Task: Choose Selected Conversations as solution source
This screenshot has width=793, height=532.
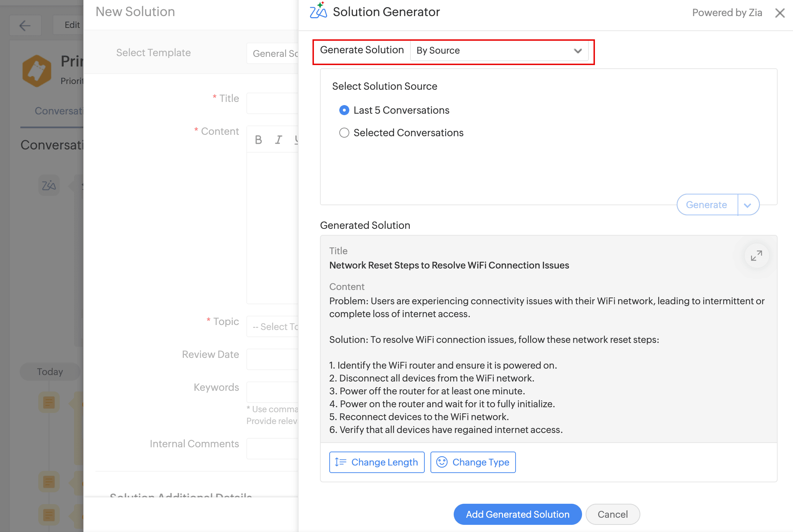Action: tap(344, 133)
